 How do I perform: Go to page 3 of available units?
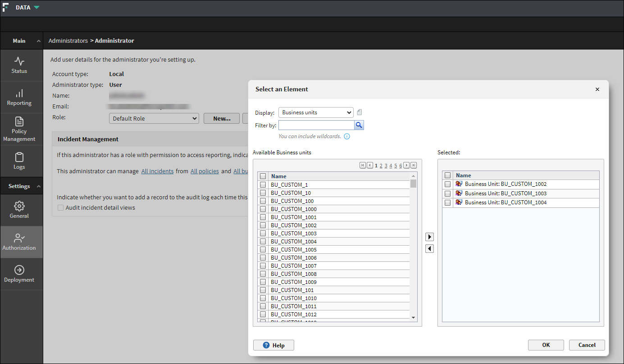[x=386, y=166]
